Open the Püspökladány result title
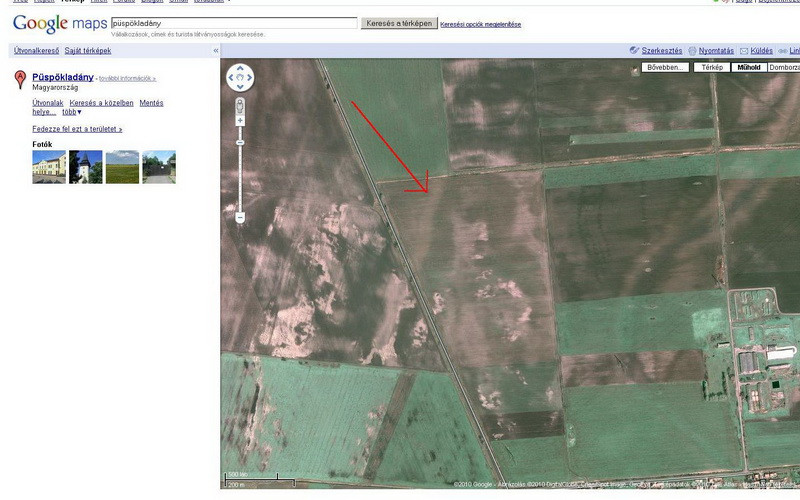 pos(63,77)
